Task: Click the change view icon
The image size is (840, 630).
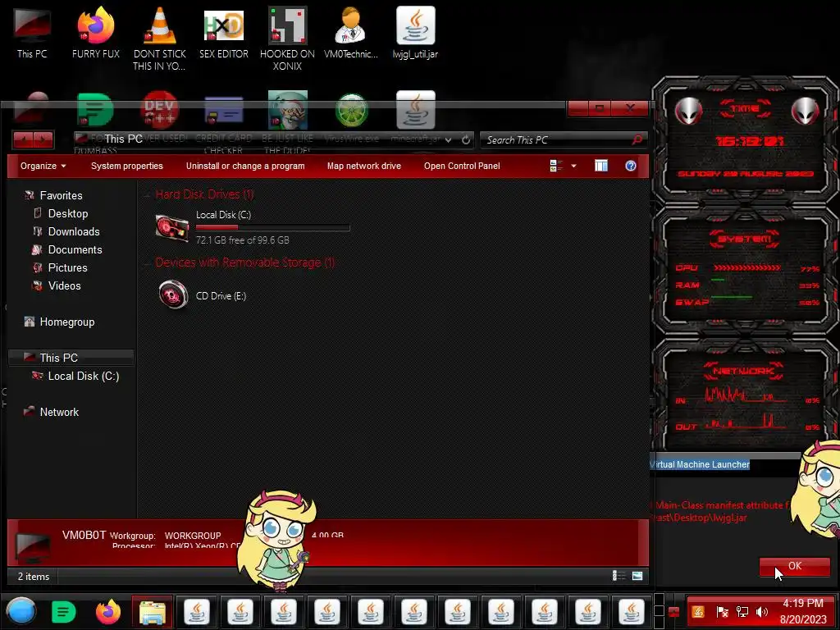Action: click(556, 166)
